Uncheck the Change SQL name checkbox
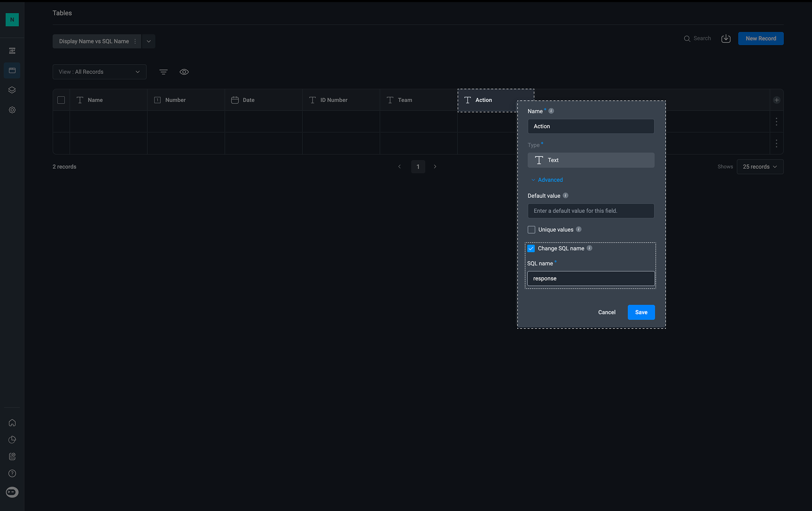The image size is (812, 511). (x=531, y=248)
